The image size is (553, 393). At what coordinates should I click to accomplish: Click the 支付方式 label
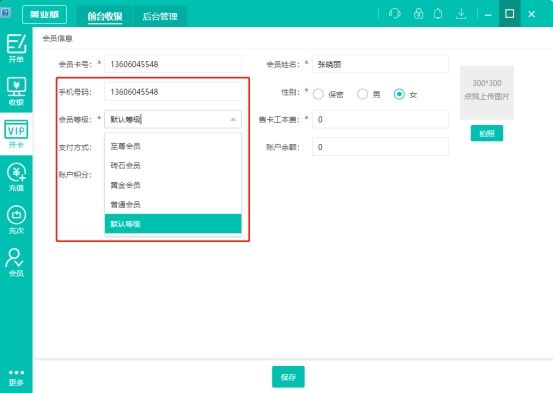click(75, 147)
